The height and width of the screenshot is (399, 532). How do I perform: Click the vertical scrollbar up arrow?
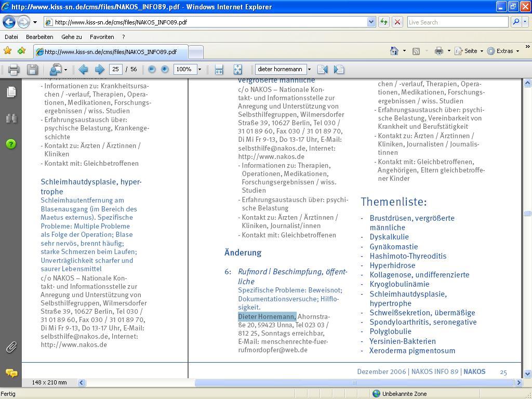(x=527, y=83)
